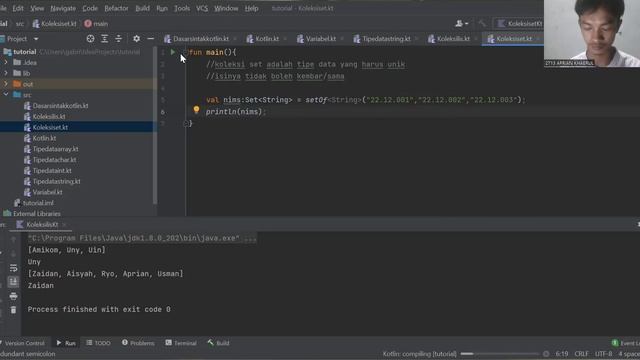The image size is (640, 360).
Task: Hide the Project panel with minus icon
Action: [x=151, y=38]
